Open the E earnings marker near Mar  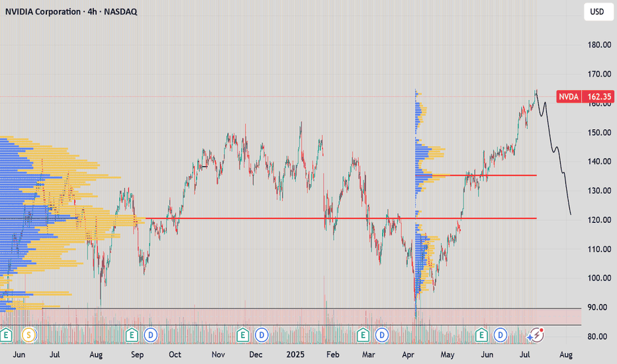[363, 336]
